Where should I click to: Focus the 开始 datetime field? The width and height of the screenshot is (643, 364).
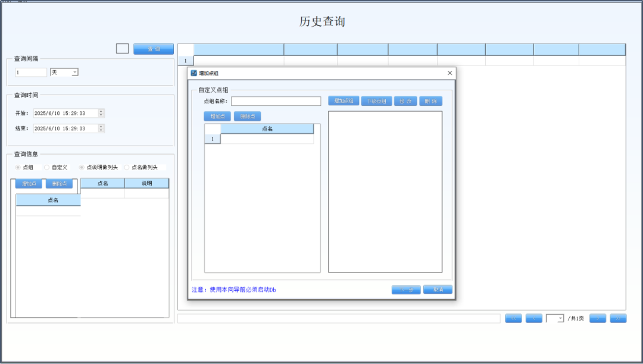pyautogui.click(x=65, y=113)
